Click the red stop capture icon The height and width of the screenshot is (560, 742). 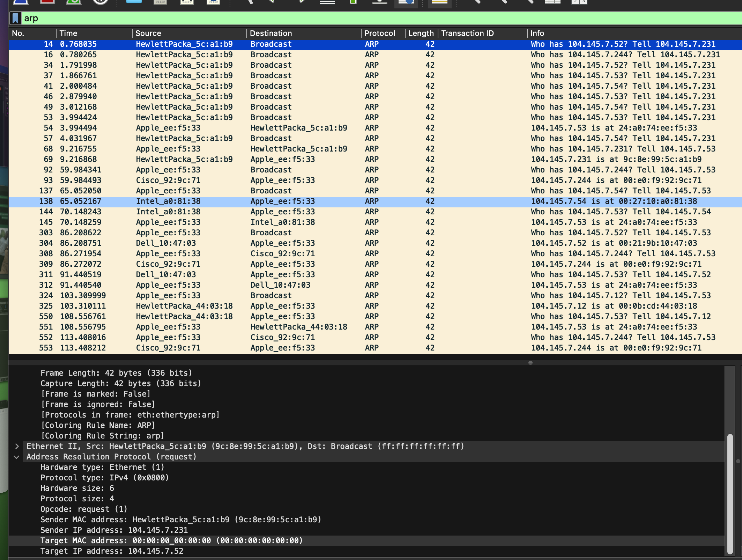tap(47, 2)
